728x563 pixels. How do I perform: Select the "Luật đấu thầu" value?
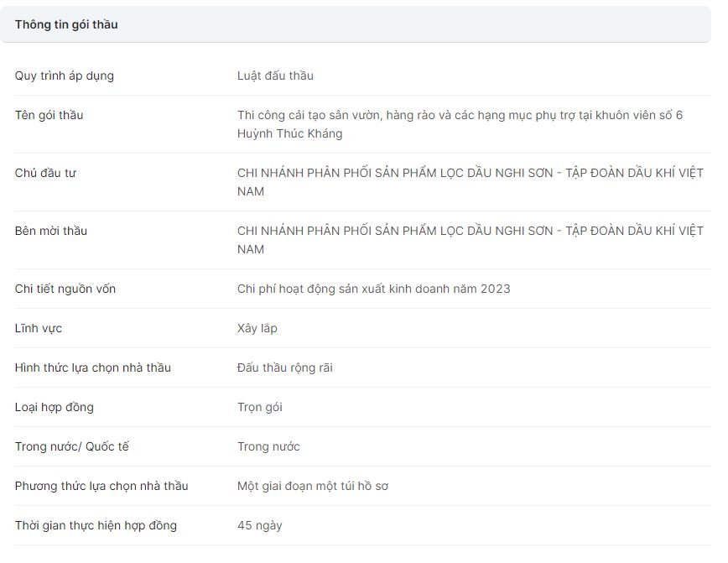click(x=275, y=76)
